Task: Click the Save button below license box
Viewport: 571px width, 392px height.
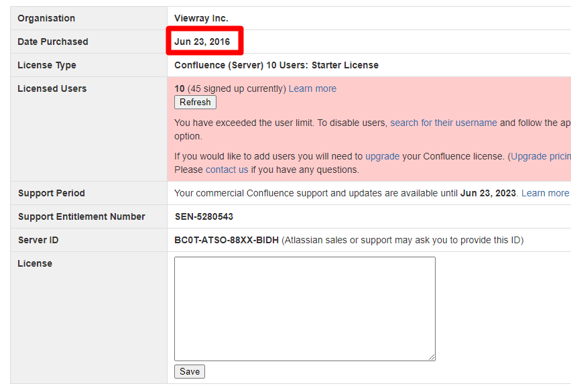Action: click(190, 372)
